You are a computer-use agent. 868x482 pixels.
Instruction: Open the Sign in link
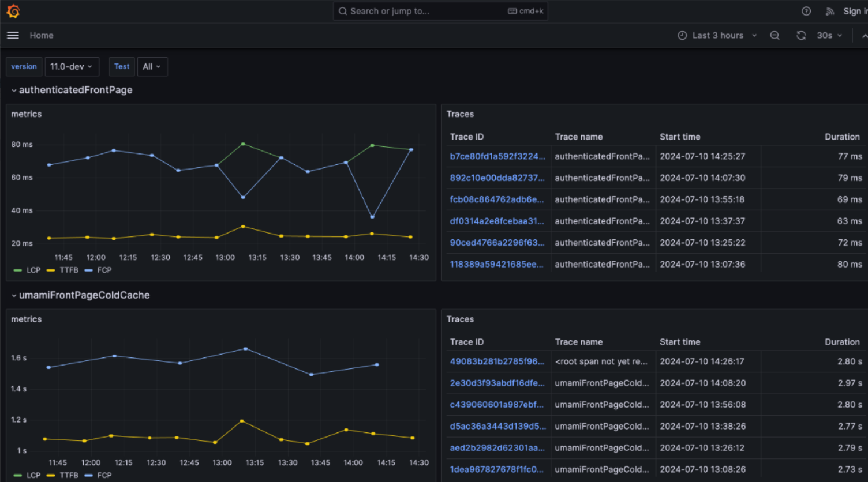855,11
